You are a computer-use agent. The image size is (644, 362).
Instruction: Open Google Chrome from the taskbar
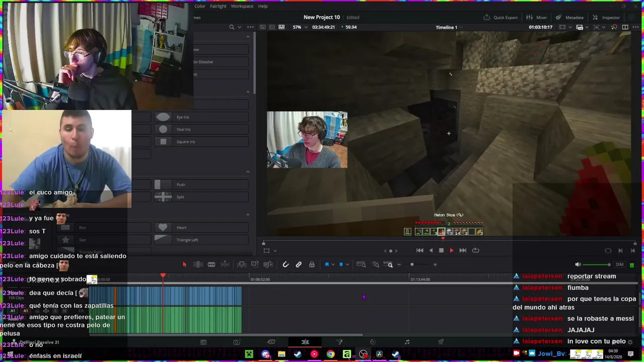pyautogui.click(x=331, y=354)
